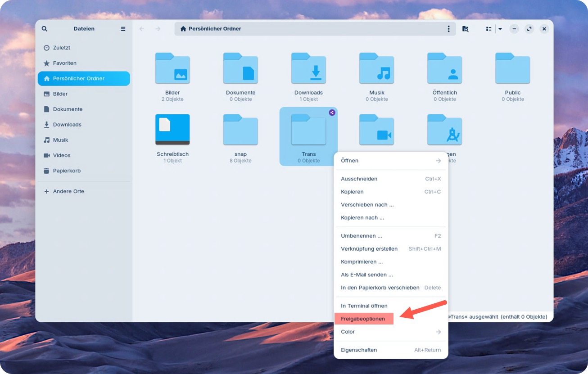Click the share emblem on the Trans folder
This screenshot has width=588, height=374.
(332, 113)
